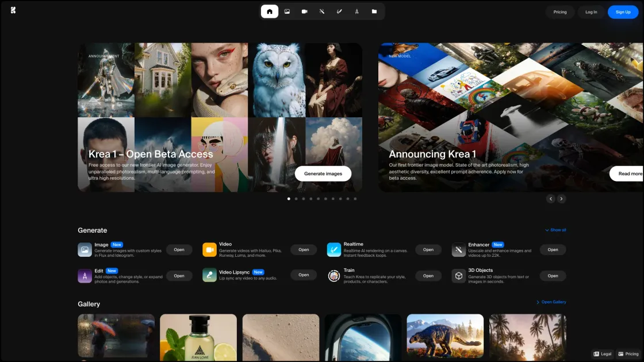Open the Enhancer tool

coord(553,249)
